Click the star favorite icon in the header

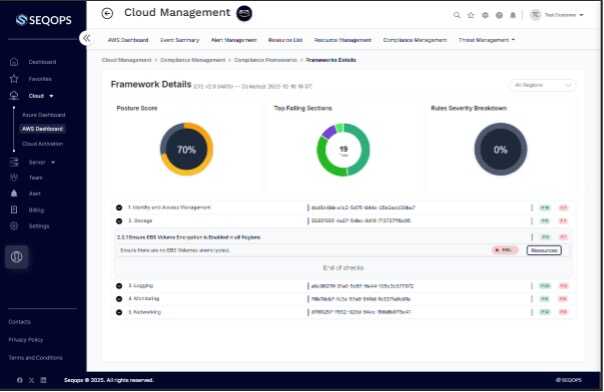[x=471, y=15]
